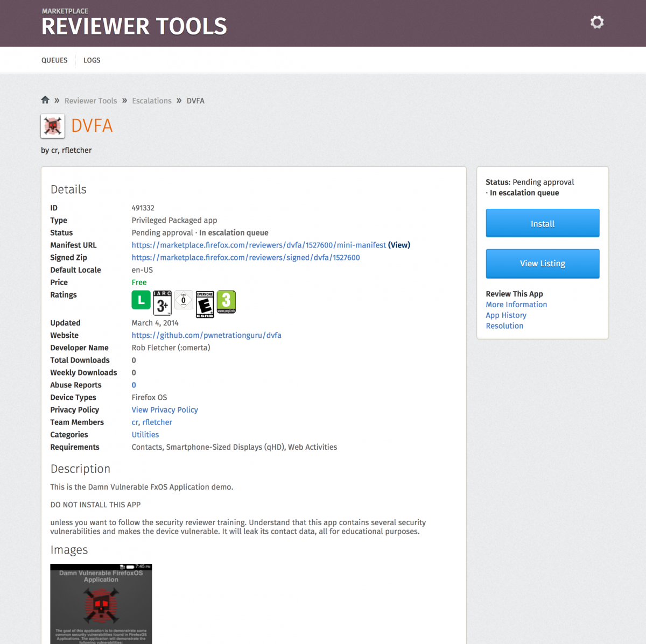Open the github pwnetrationguru/dvfa website link
The width and height of the screenshot is (646, 644).
point(207,335)
